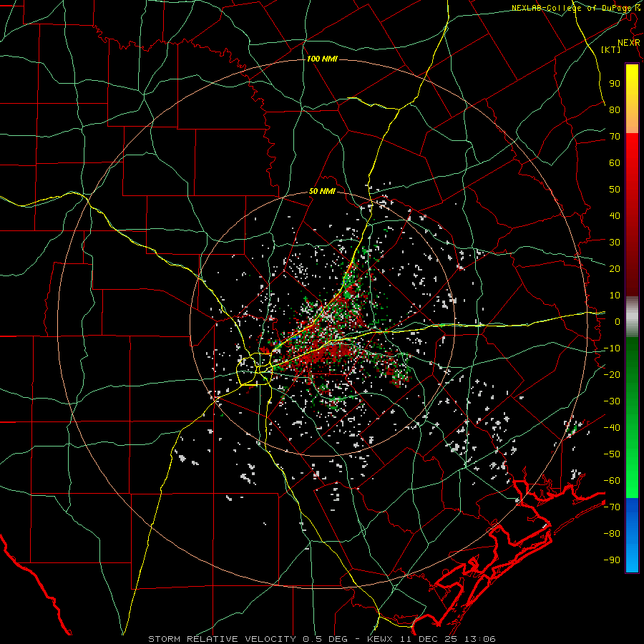This screenshot has width=644, height=644.
Task: Click the "NEXR" text near top right
Action: [x=629, y=43]
